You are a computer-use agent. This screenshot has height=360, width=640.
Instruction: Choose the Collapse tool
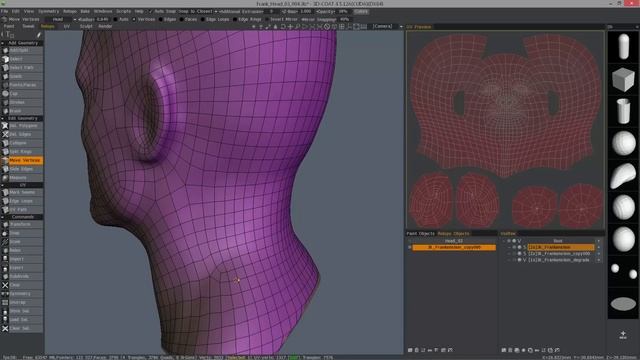pyautogui.click(x=22, y=143)
